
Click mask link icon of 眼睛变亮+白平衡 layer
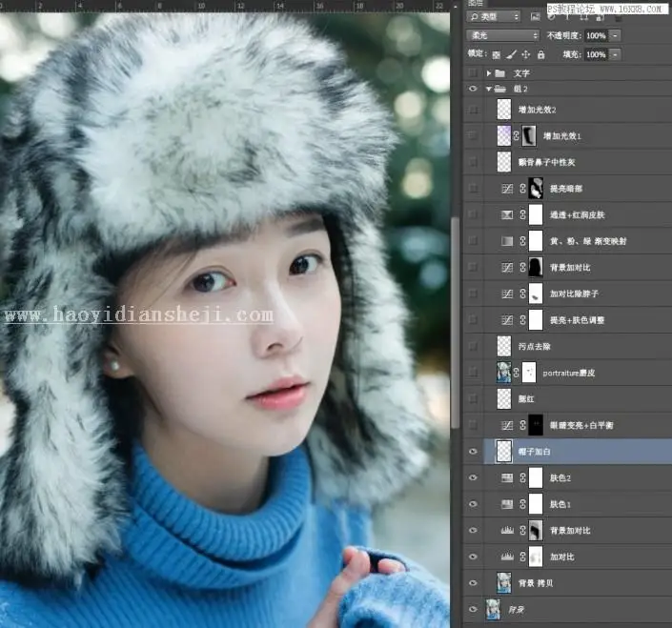523,425
